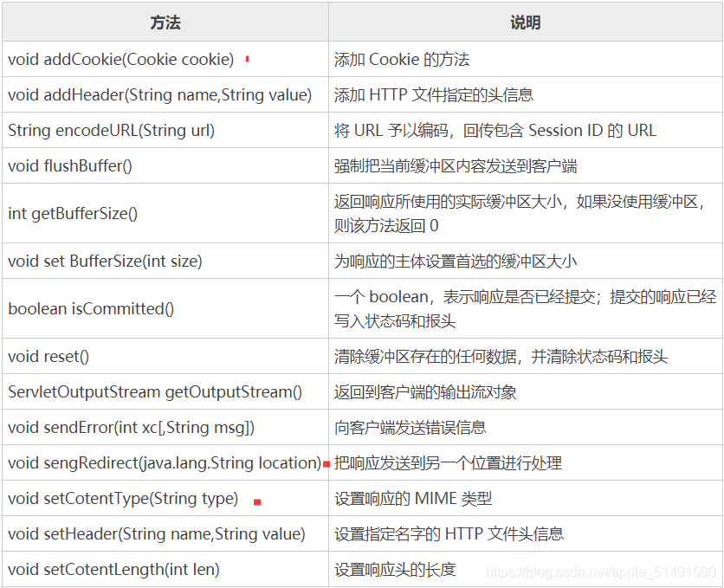
Task: Select the void flushBuffer() method cell
Action: click(165, 166)
